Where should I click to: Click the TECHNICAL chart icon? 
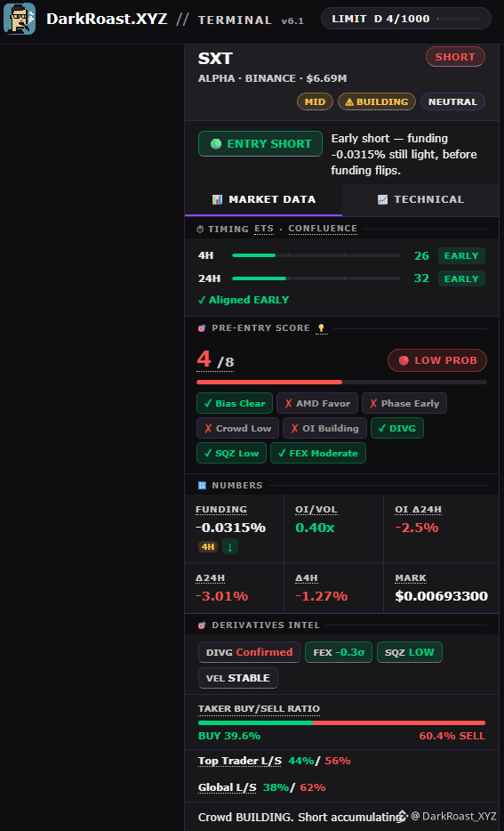(x=383, y=200)
